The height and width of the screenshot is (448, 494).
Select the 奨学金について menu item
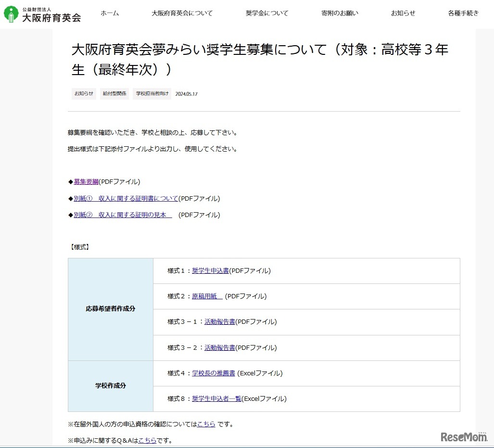click(267, 13)
